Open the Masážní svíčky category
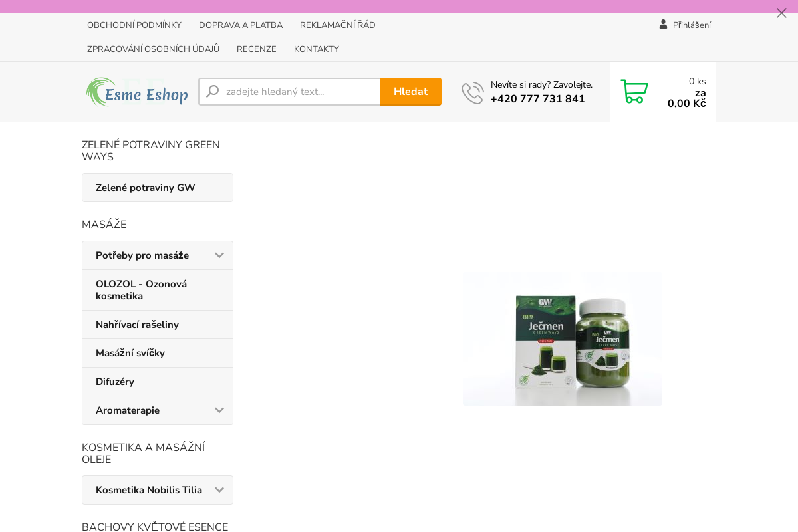The height and width of the screenshot is (532, 798). tap(130, 353)
